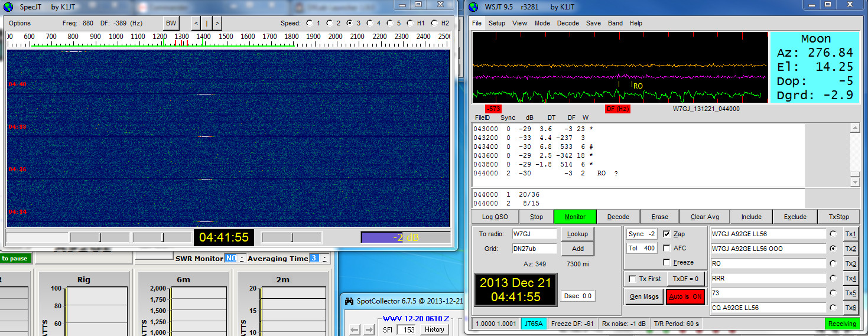Image resolution: width=868 pixels, height=336 pixels.
Task: Click the SpotCollector forward arrow icon
Action: pyautogui.click(x=369, y=330)
